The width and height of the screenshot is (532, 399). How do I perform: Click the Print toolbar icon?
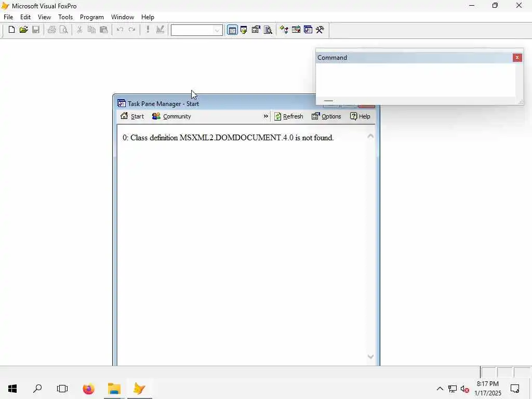(51, 30)
